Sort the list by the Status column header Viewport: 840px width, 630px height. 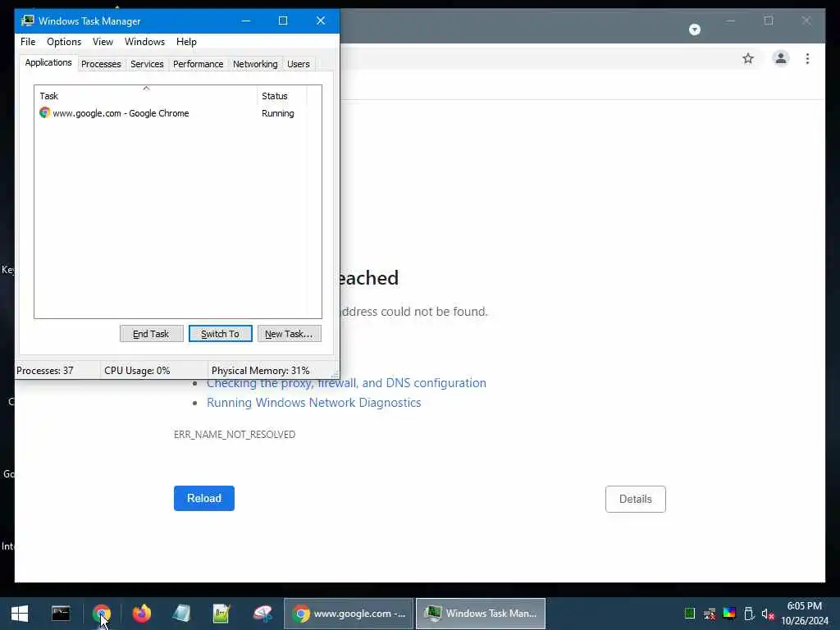click(x=282, y=95)
